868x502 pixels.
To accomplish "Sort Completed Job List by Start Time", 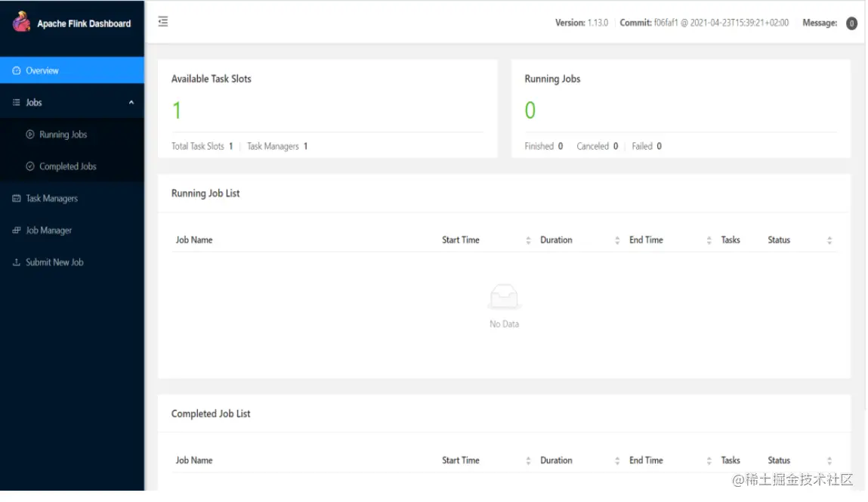I will [x=528, y=460].
